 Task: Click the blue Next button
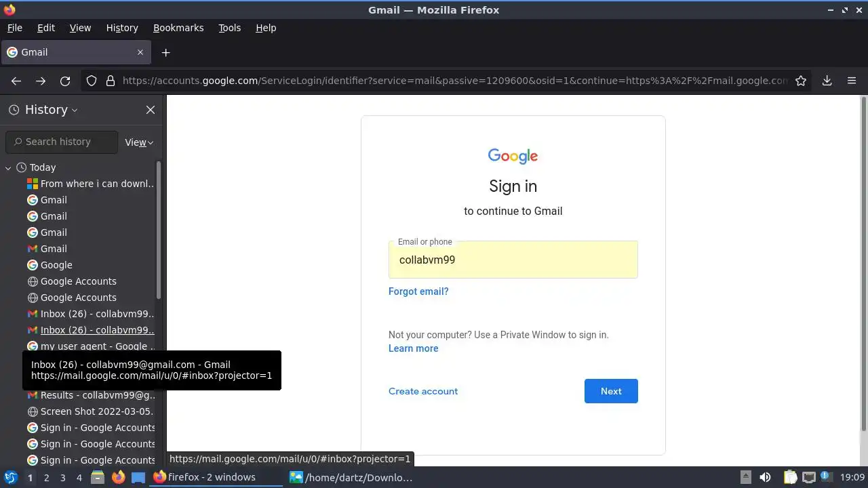tap(611, 391)
